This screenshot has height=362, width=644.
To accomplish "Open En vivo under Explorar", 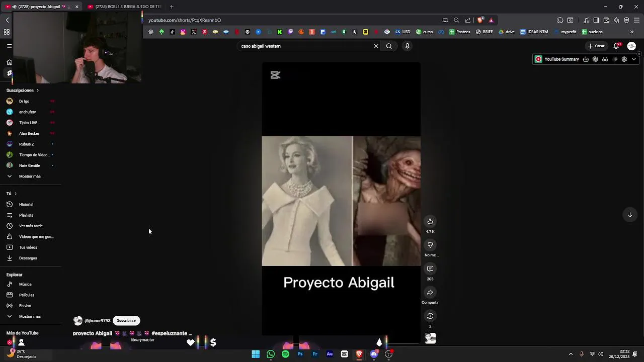I will pyautogui.click(x=25, y=306).
